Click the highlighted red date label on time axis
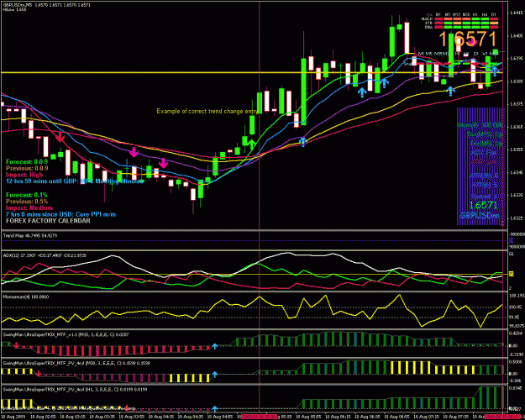 click(x=260, y=417)
